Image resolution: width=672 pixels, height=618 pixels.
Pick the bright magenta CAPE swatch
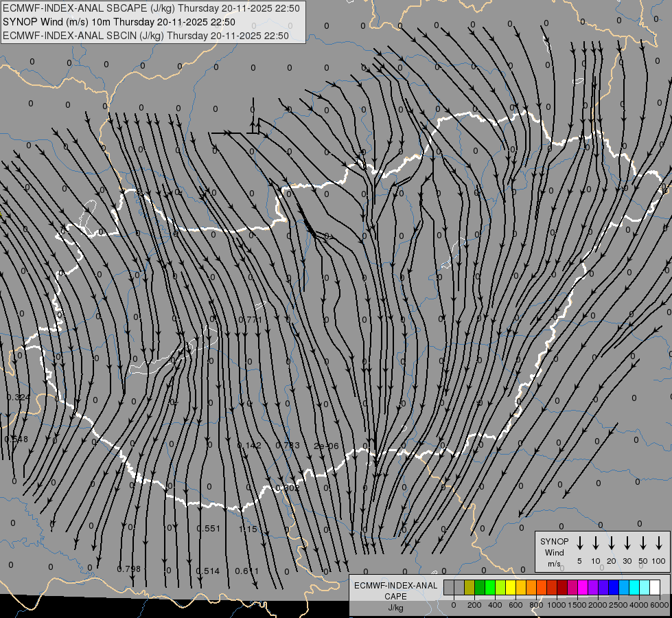click(583, 588)
